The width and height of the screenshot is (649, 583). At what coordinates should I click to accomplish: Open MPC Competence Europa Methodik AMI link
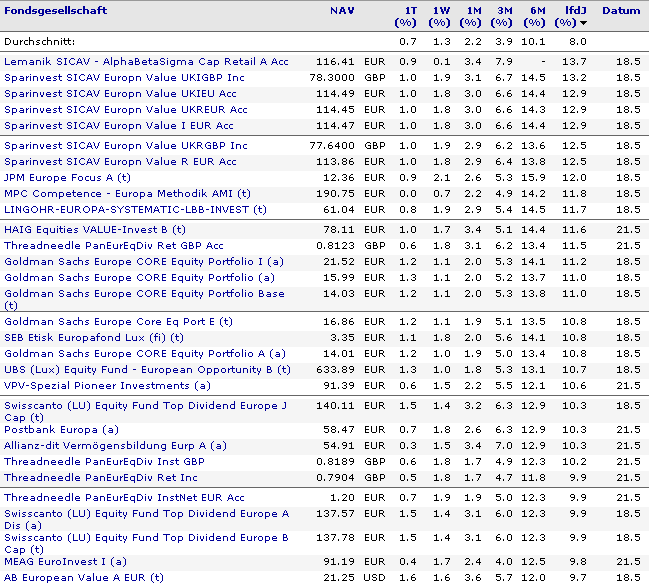click(127, 194)
